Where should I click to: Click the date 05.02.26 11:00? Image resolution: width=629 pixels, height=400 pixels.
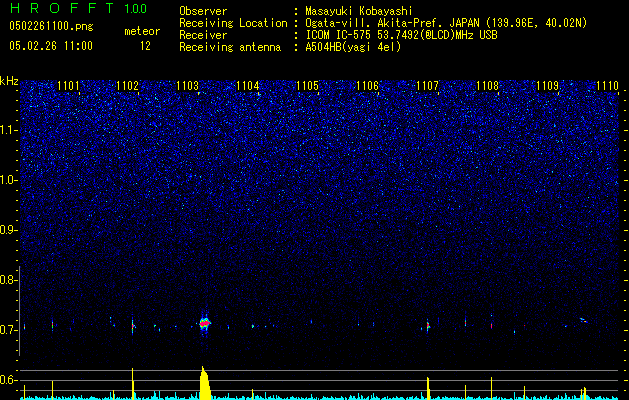click(51, 46)
